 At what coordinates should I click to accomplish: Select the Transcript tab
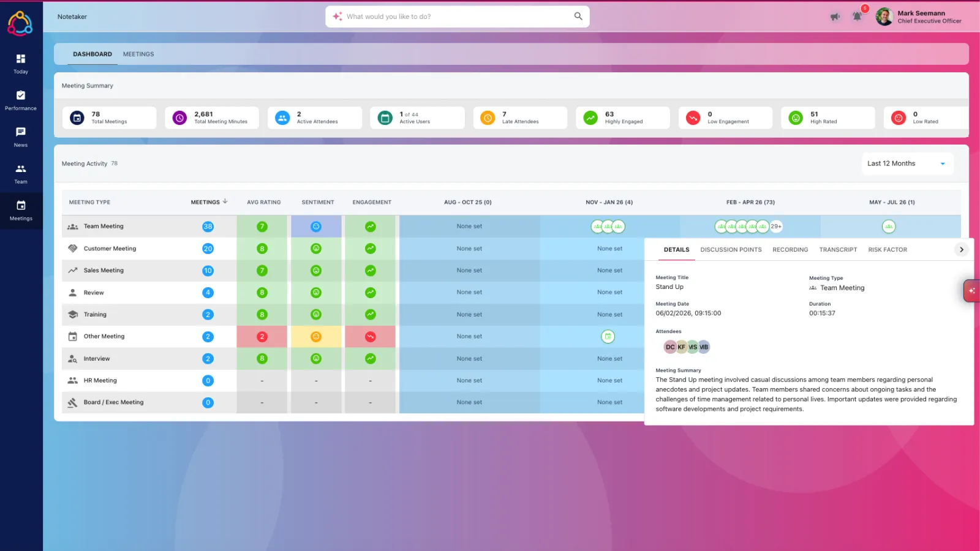[838, 250]
